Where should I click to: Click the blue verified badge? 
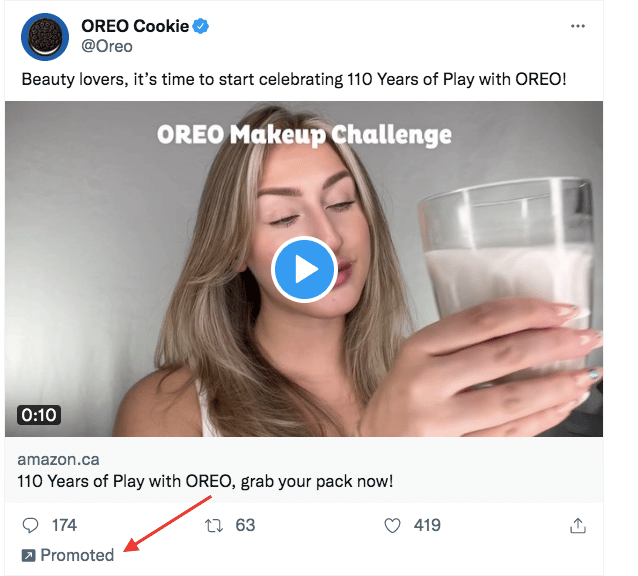tap(201, 26)
